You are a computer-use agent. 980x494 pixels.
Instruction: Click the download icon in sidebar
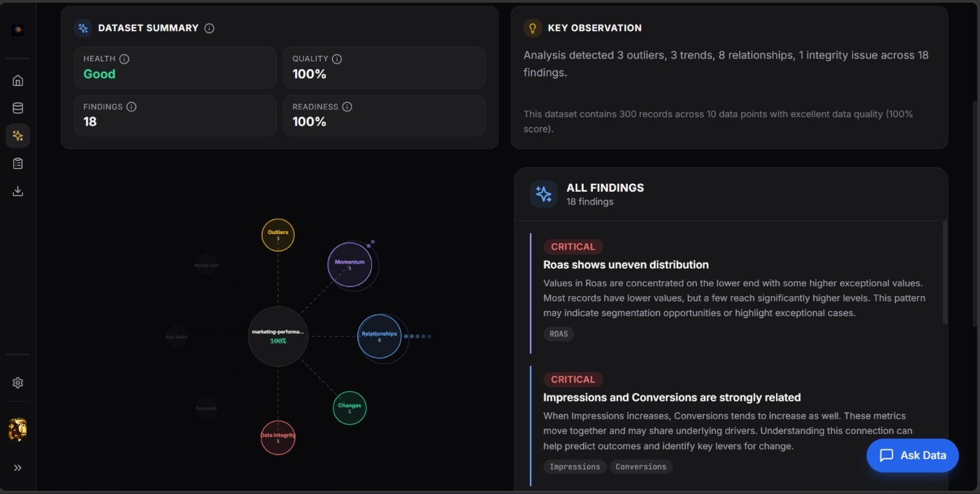click(x=18, y=191)
